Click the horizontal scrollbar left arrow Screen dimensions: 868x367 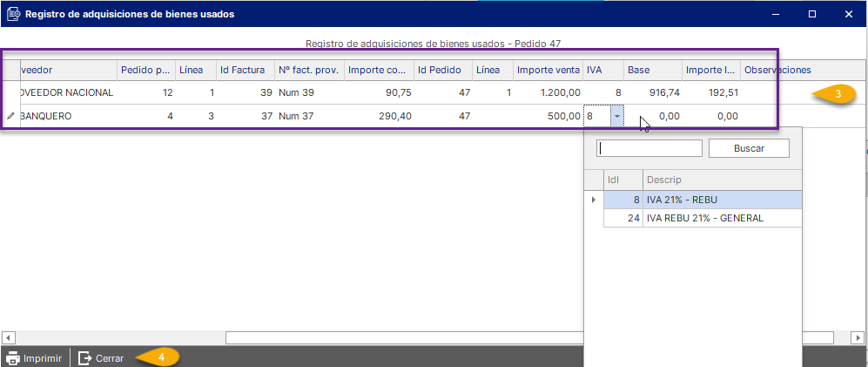click(9, 337)
